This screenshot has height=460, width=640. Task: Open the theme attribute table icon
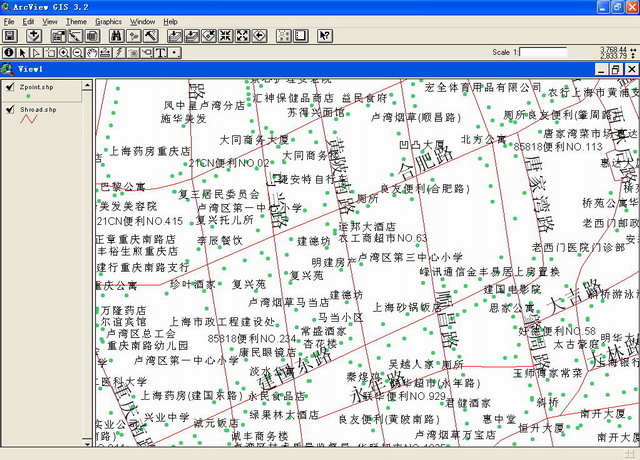pyautogui.click(x=92, y=36)
